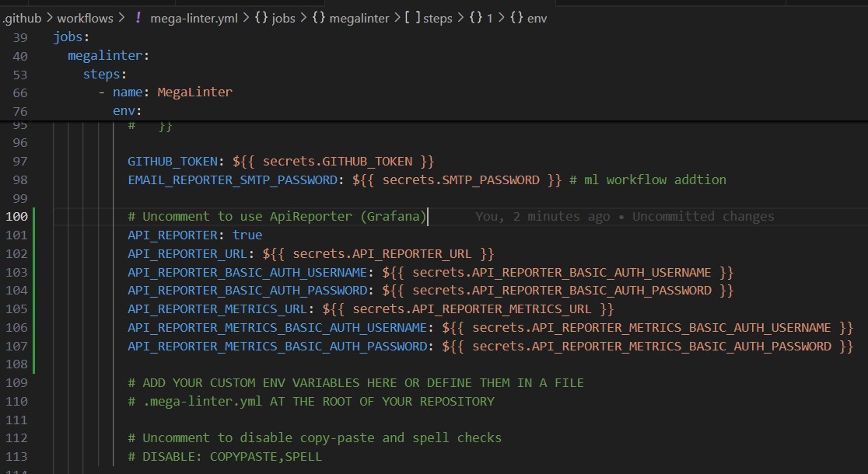Jump to sticky scroll line 'jobs:'

pyautogui.click(x=72, y=37)
